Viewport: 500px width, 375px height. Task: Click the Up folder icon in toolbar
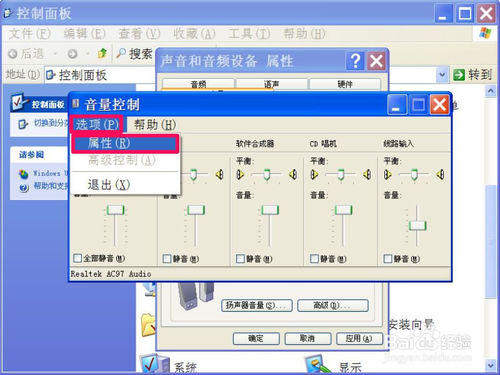click(102, 53)
